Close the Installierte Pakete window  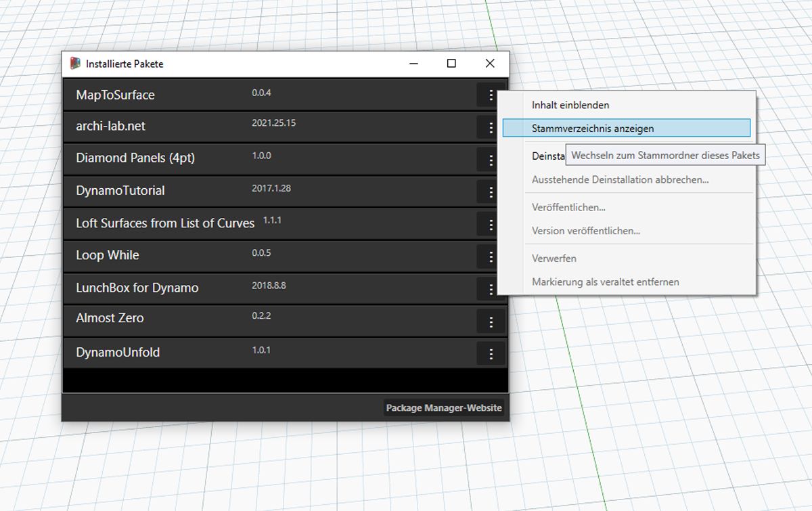click(490, 64)
